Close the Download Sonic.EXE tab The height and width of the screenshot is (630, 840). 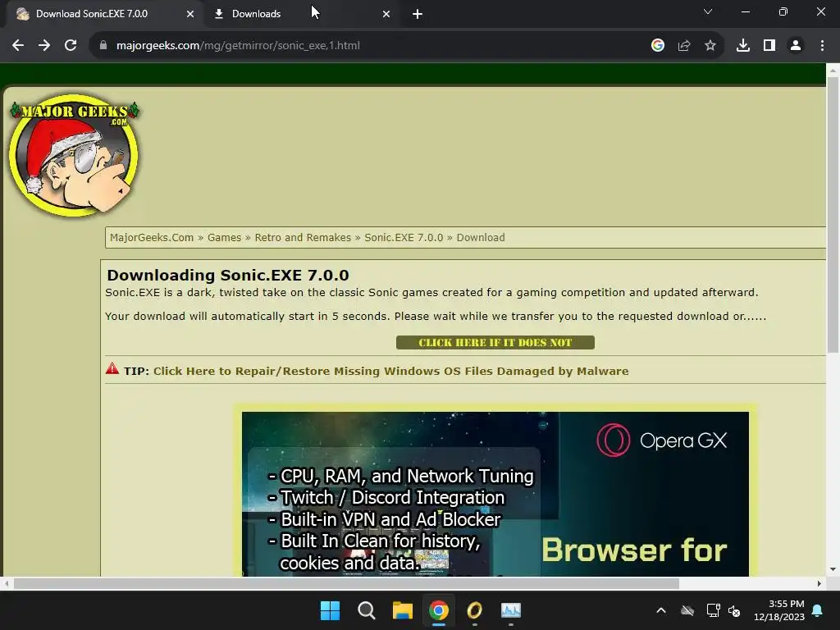coord(190,14)
